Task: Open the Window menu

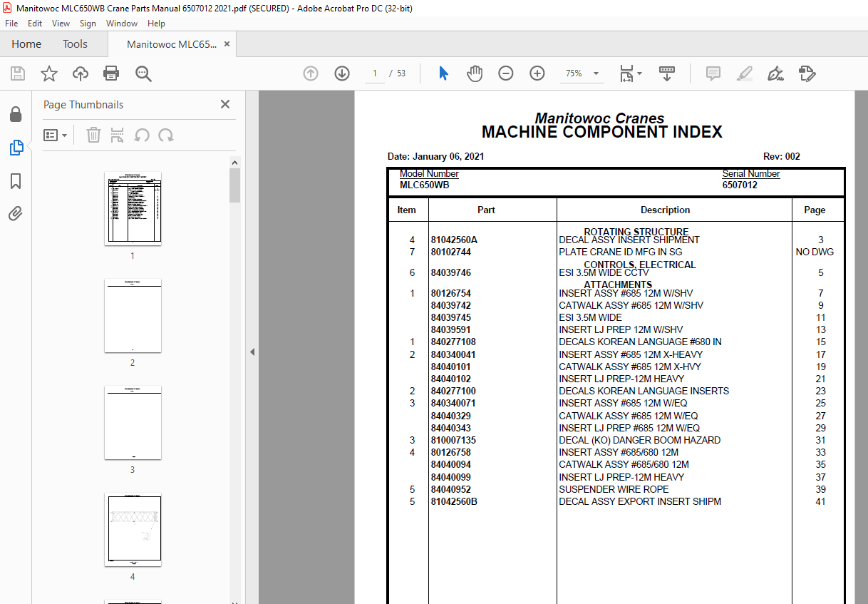Action: click(x=122, y=24)
